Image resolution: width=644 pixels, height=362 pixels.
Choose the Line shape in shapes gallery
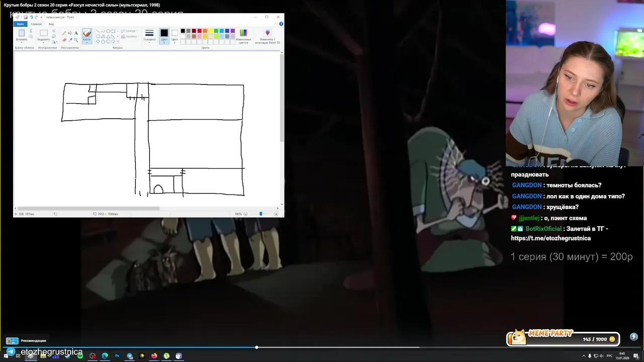pyautogui.click(x=98, y=31)
